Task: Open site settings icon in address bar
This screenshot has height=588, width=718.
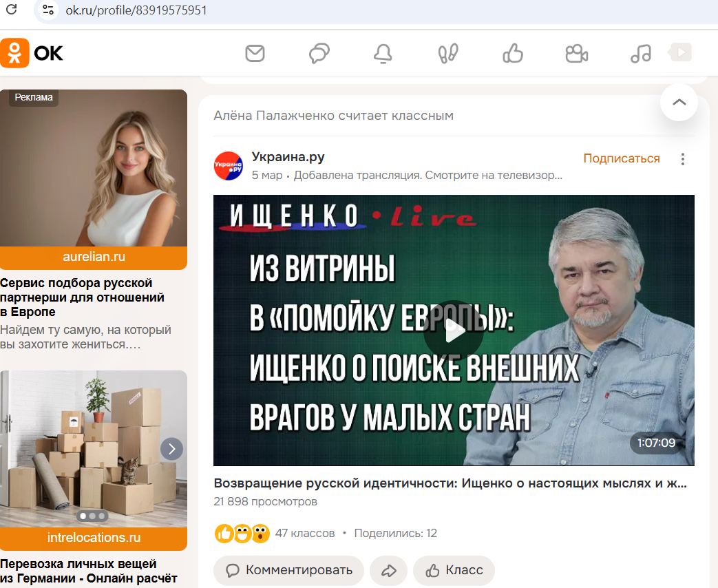Action: point(48,10)
